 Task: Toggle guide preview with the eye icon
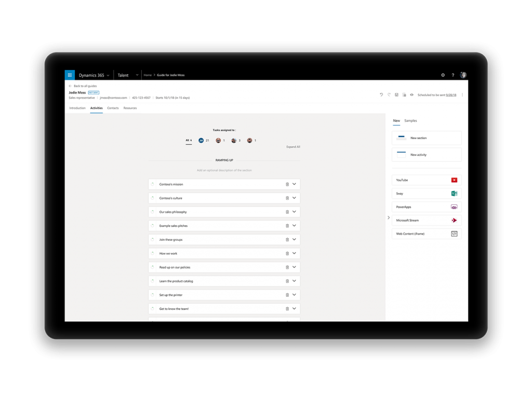pos(411,95)
